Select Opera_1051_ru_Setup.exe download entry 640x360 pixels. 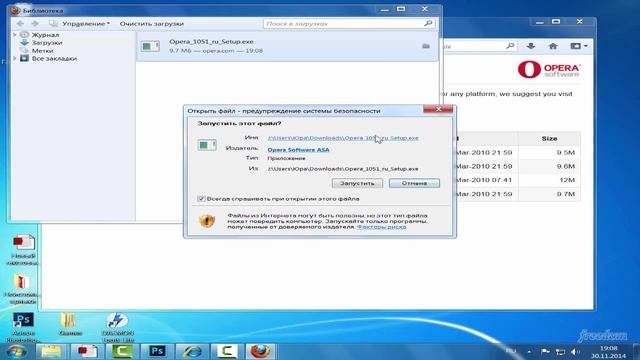click(x=287, y=46)
